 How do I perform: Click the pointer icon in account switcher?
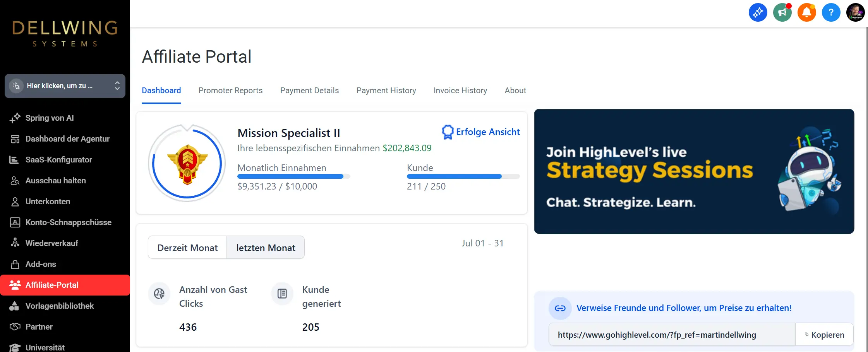pyautogui.click(x=16, y=86)
